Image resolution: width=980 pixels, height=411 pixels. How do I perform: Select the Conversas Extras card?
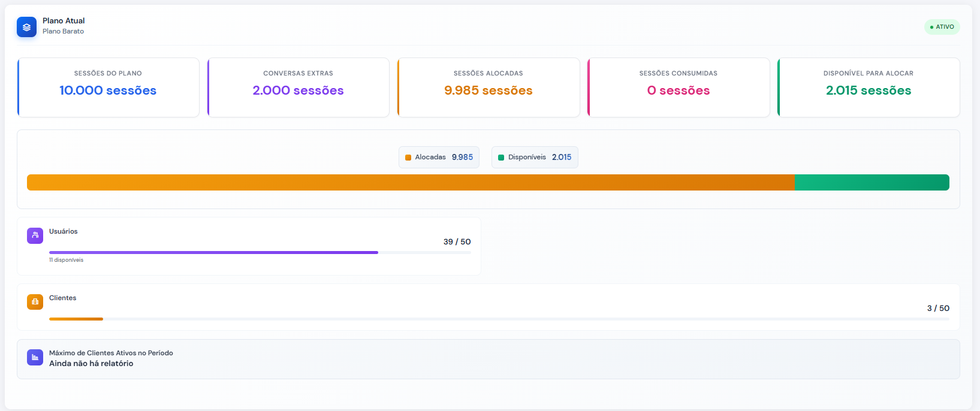point(298,87)
